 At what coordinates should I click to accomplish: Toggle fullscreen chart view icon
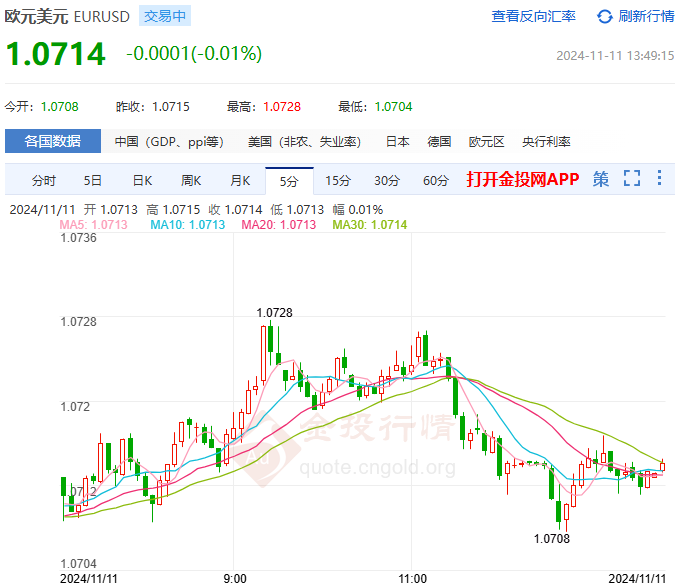coord(631,180)
